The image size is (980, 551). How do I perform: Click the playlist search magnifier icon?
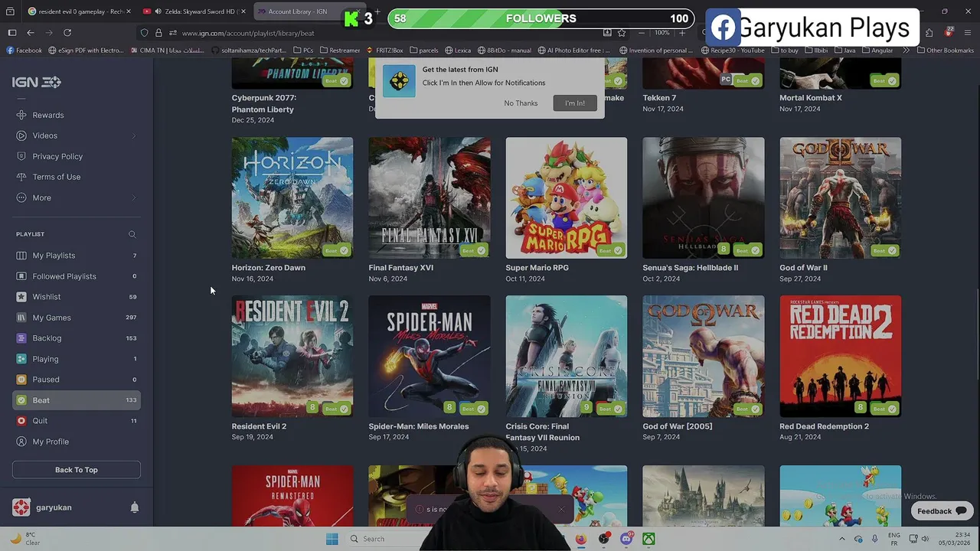coord(132,234)
